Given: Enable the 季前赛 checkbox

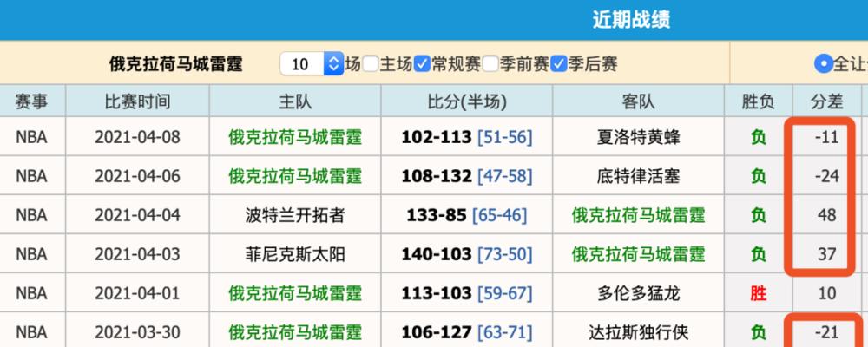Looking at the screenshot, I should [490, 64].
